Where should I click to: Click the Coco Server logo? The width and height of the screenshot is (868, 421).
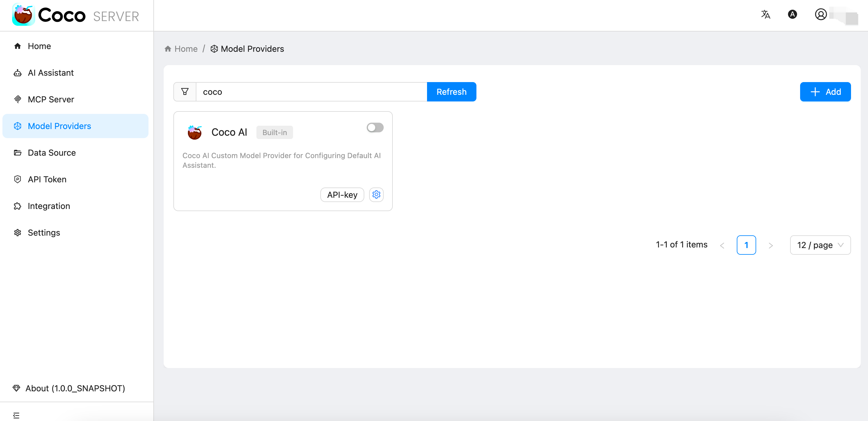pyautogui.click(x=75, y=15)
